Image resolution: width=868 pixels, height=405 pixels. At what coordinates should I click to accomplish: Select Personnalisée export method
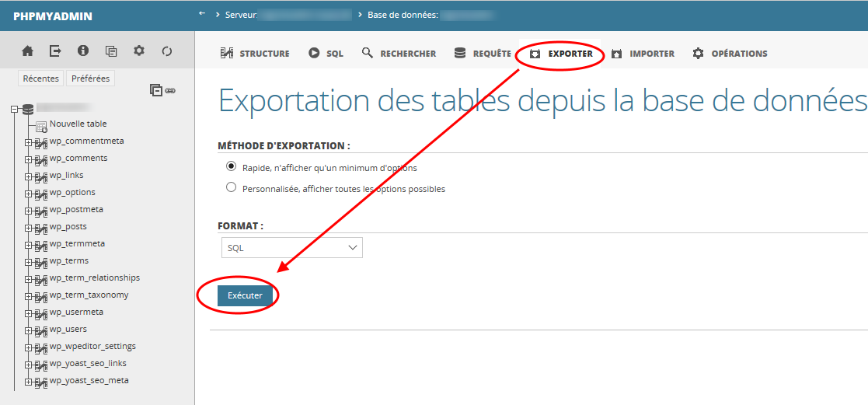click(232, 187)
